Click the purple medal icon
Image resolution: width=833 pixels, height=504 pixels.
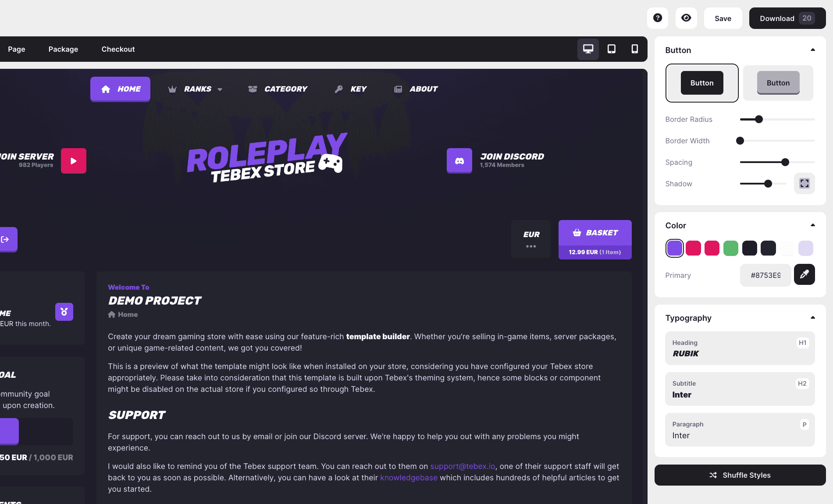(64, 312)
